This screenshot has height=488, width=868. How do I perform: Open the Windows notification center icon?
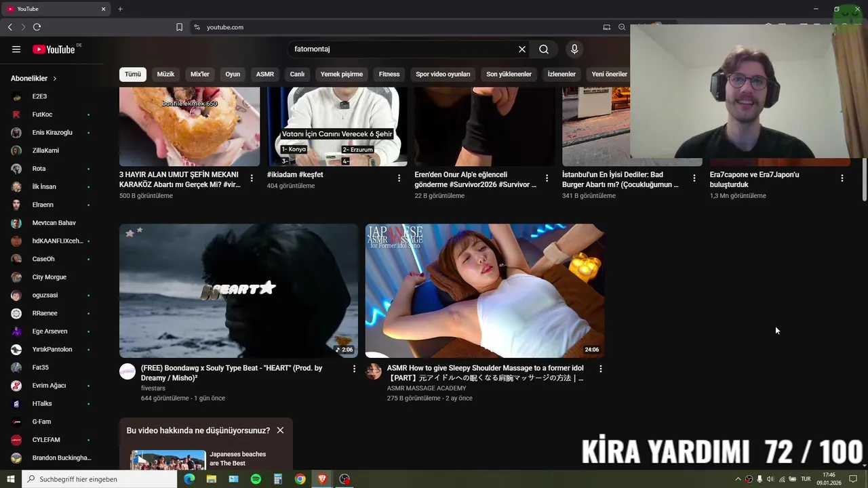853,479
